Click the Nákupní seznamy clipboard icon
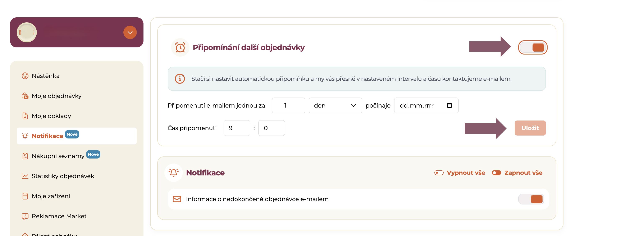This screenshot has height=236, width=644. [x=25, y=156]
